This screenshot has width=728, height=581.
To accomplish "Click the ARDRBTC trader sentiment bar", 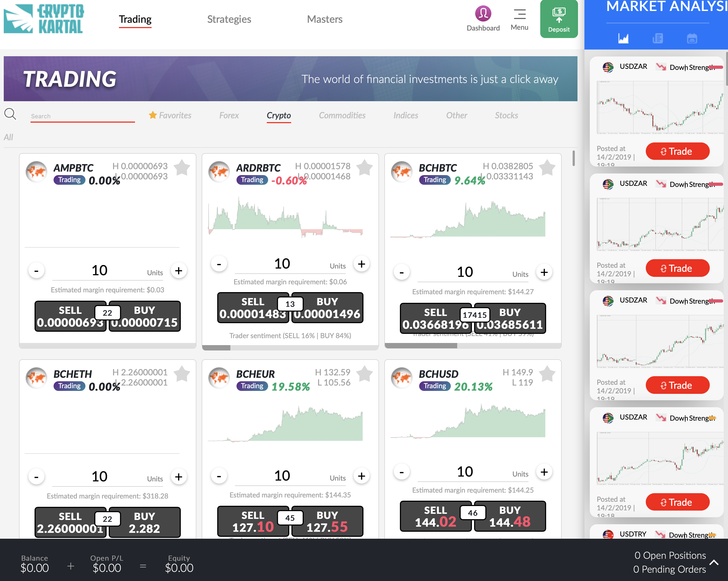I will pyautogui.click(x=290, y=348).
